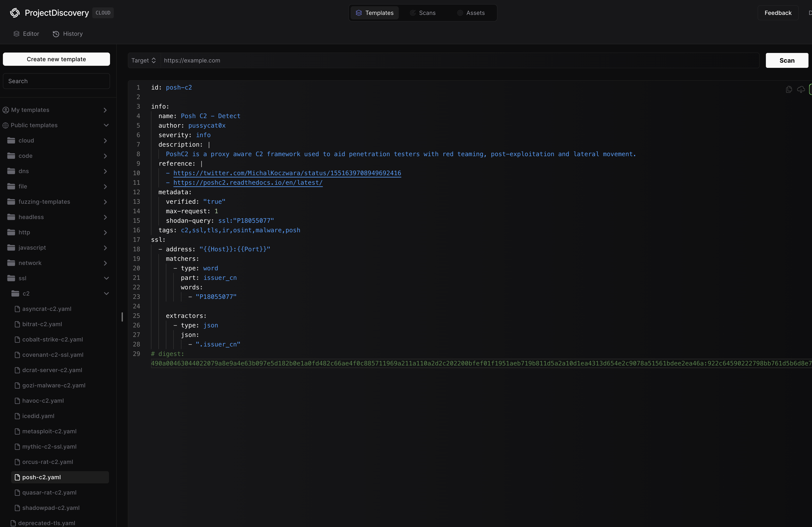The image size is (812, 527).
Task: Collapse the Public templates section
Action: click(x=106, y=125)
